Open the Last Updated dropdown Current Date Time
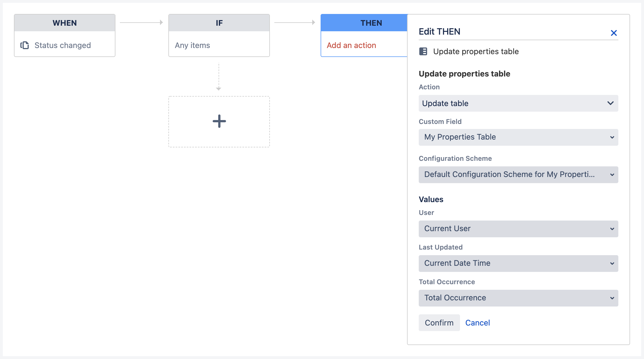644x359 pixels. (518, 263)
